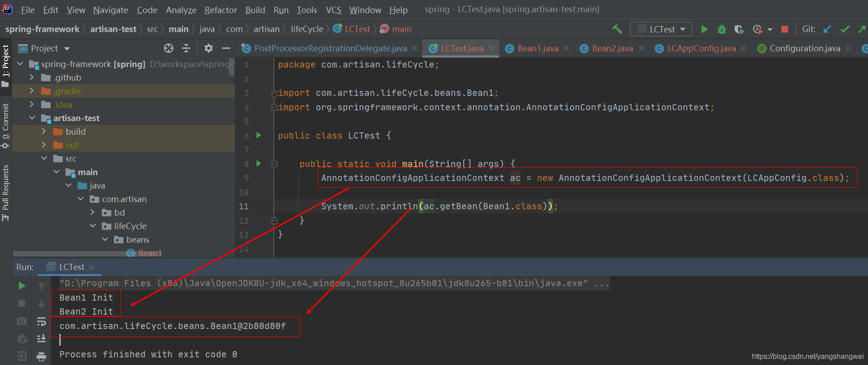Toggle scroll to end in Run console
The height and width of the screenshot is (365, 868).
pyautogui.click(x=41, y=338)
